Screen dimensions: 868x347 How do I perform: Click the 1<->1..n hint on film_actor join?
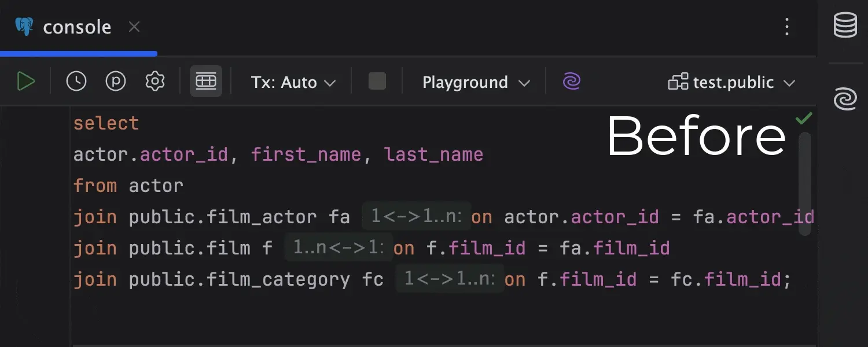pyautogui.click(x=415, y=216)
